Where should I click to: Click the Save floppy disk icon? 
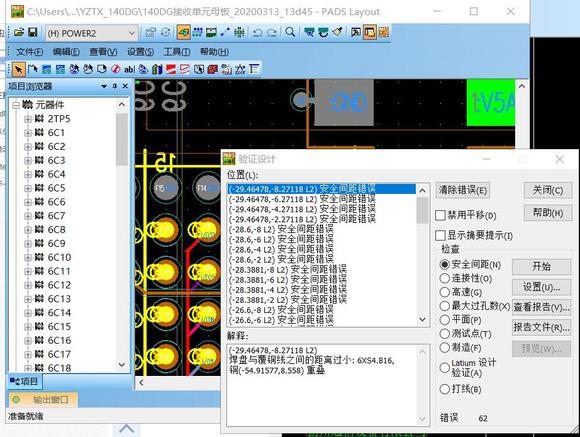click(x=33, y=33)
